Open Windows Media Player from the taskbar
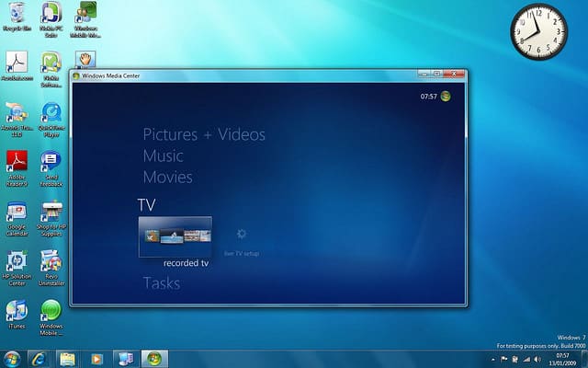This screenshot has width=588, height=368. (96, 358)
